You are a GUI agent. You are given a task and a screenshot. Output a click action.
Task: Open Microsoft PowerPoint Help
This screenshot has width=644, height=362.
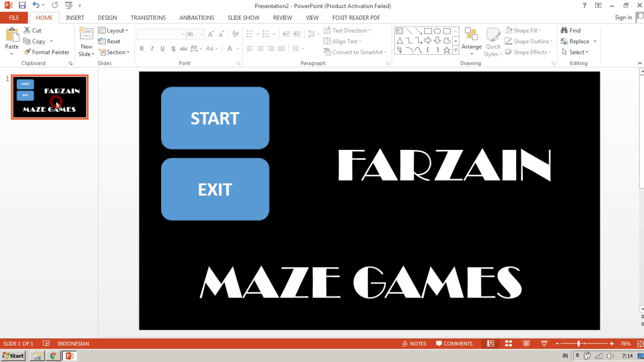585,6
